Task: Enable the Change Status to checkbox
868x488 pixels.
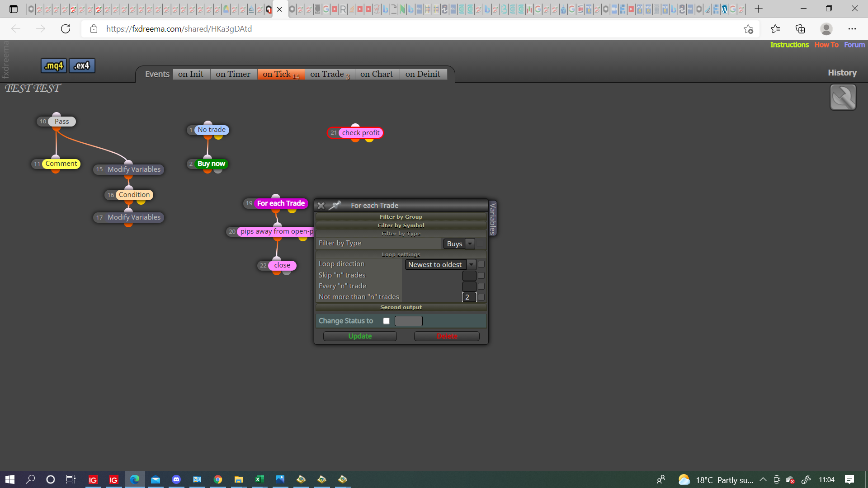Action: [x=386, y=321]
